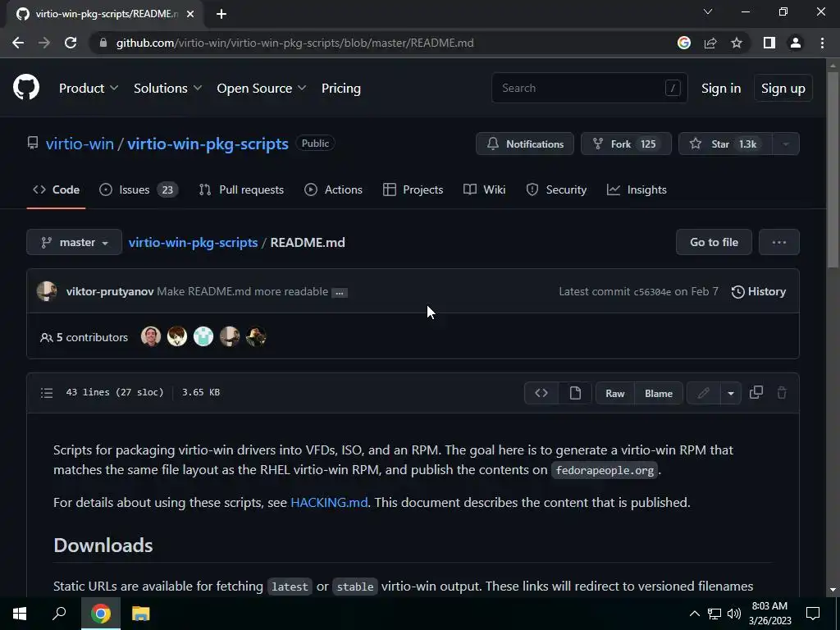The image size is (840, 630).
Task: Bookmark this page with the star icon
Action: point(737,43)
